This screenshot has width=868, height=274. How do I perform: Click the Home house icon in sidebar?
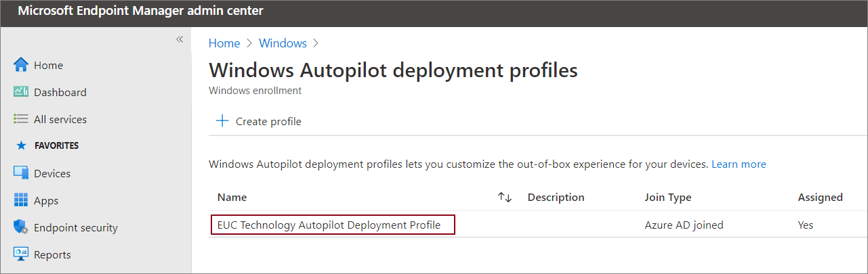(21, 65)
